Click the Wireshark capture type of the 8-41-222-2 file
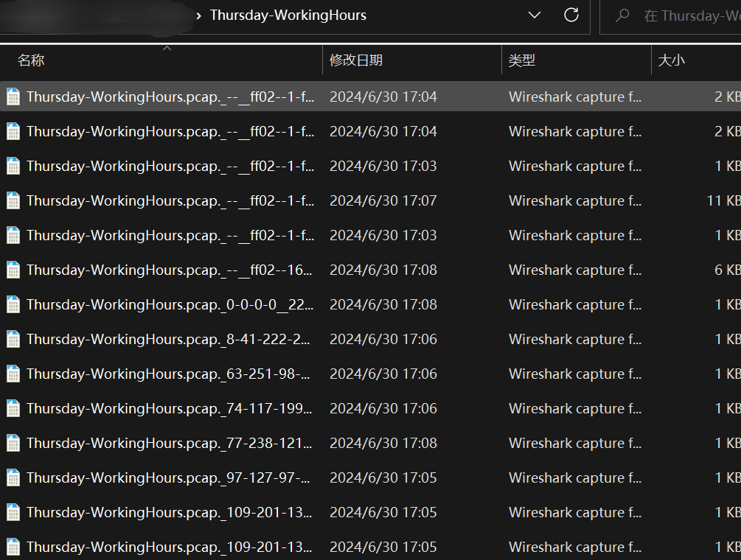Viewport: 741px width, 560px height. 575,339
